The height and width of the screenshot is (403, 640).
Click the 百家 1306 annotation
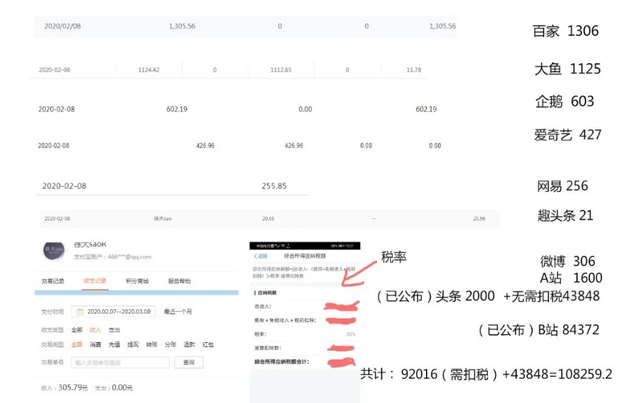[566, 31]
